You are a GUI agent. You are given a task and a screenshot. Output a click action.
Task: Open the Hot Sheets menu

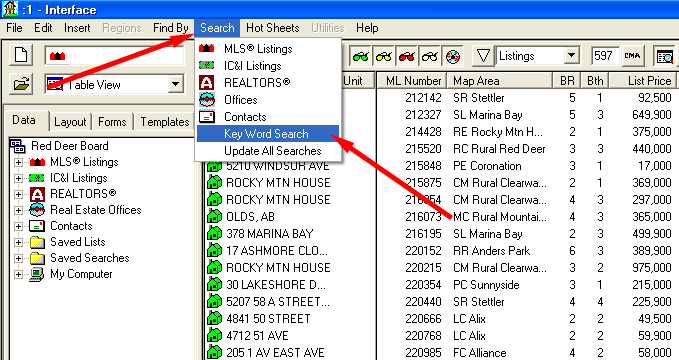coord(272,28)
